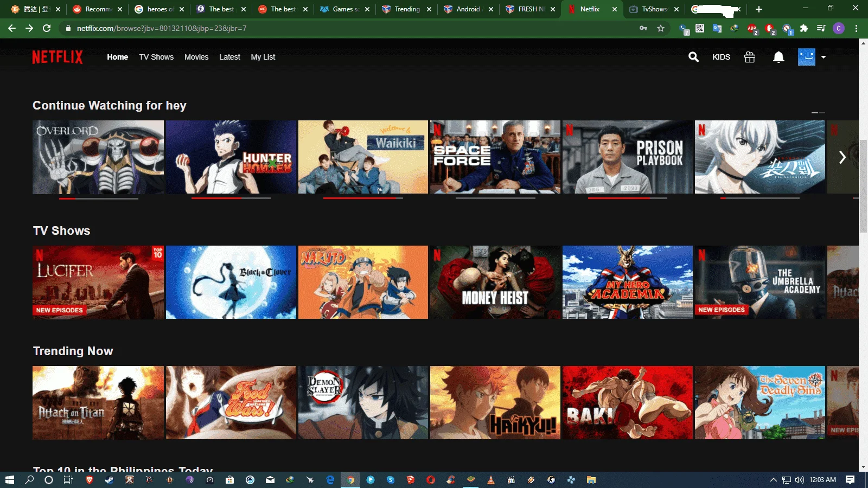This screenshot has width=868, height=488.
Task: Open the Netflix search magnifier
Action: point(693,57)
